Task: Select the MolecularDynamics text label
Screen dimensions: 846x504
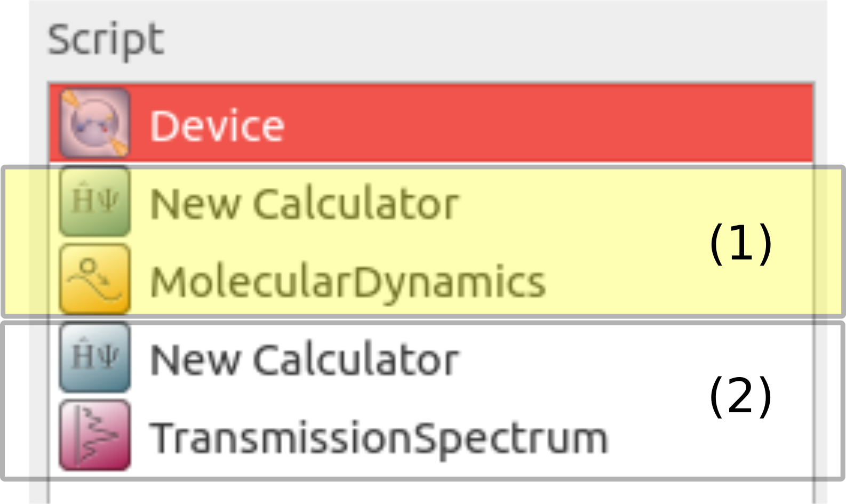Action: 348,282
